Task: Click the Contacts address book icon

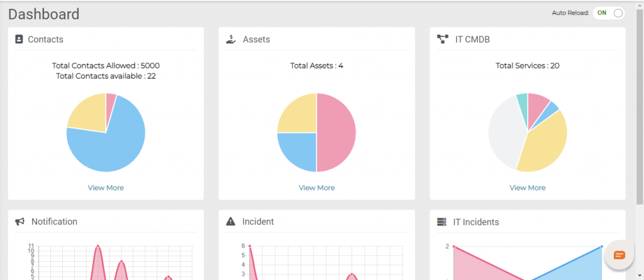Action: [x=19, y=40]
